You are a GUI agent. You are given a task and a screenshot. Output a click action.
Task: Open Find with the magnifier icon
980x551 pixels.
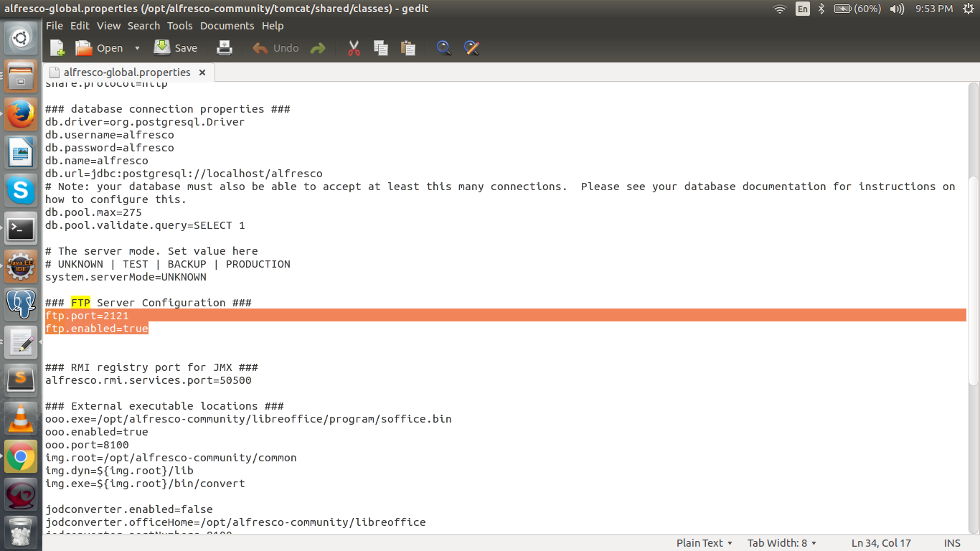(444, 48)
